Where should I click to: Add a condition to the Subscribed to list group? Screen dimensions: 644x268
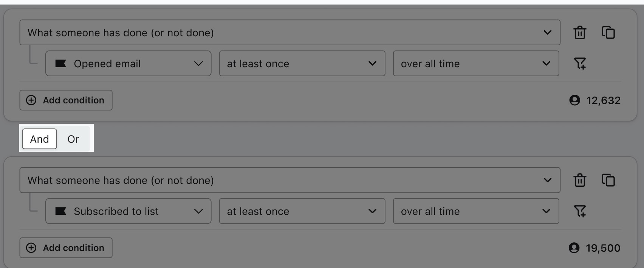pyautogui.click(x=66, y=248)
